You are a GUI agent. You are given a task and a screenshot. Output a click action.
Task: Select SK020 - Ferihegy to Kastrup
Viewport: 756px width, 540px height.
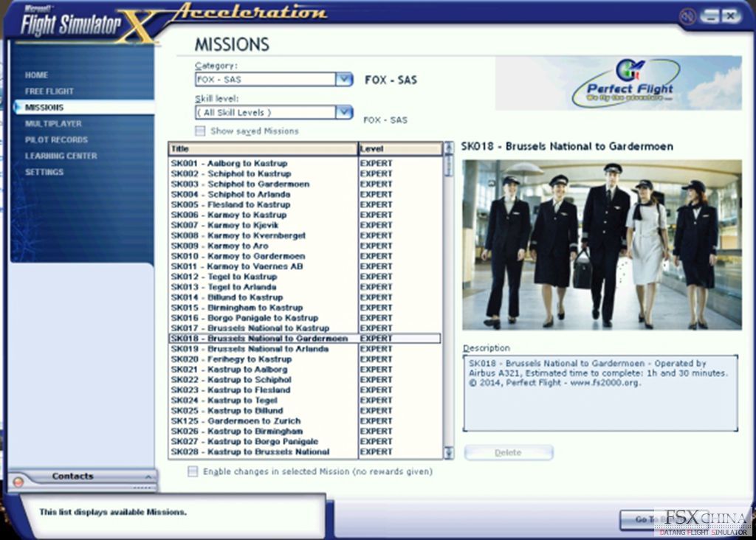point(305,359)
